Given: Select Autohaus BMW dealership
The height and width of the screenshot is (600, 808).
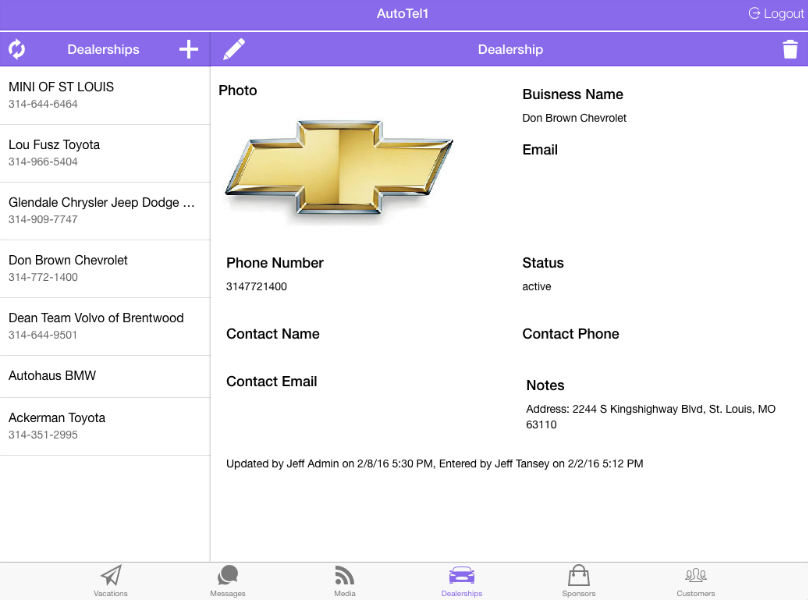Looking at the screenshot, I should tap(105, 376).
